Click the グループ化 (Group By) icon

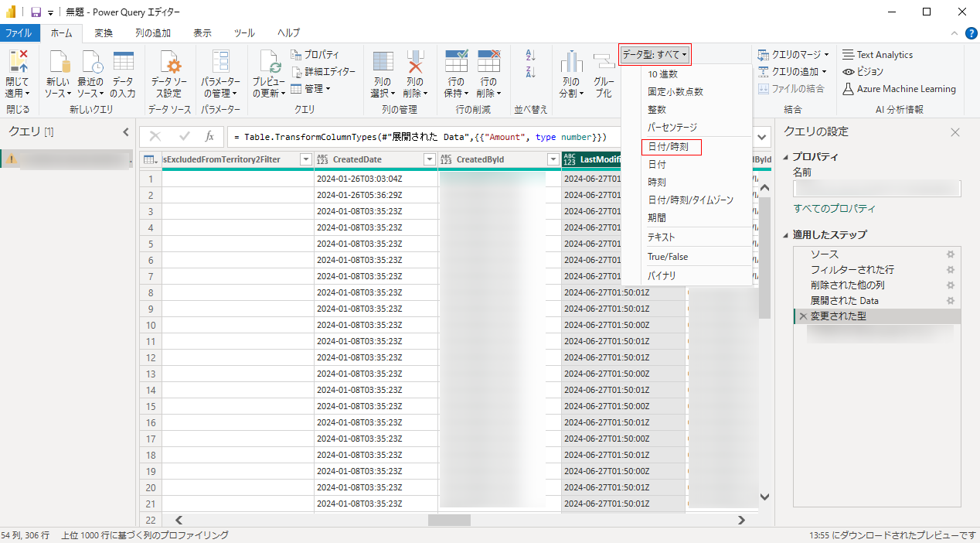click(x=604, y=62)
